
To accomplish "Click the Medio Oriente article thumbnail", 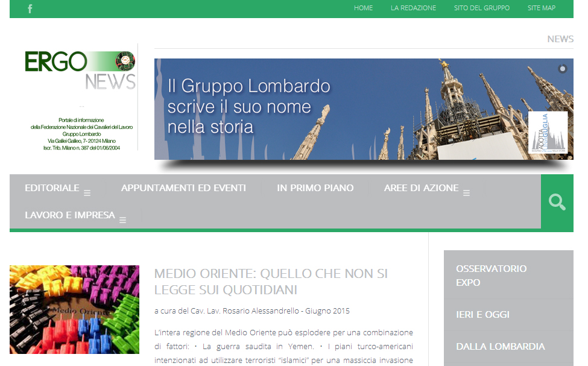I will coord(74,309).
